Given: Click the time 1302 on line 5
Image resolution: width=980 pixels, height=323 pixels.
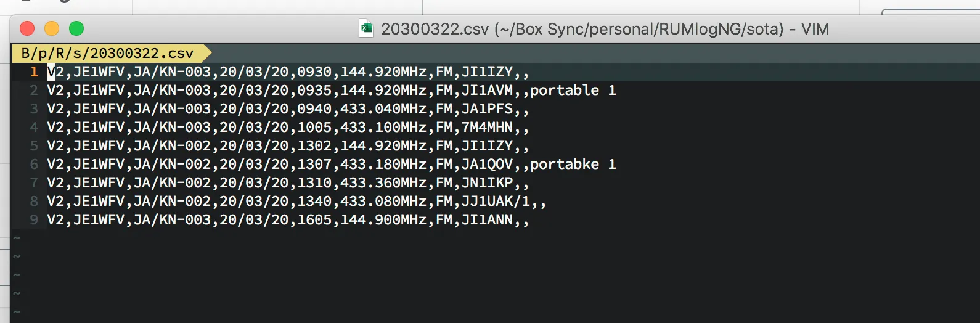Looking at the screenshot, I should coord(314,145).
